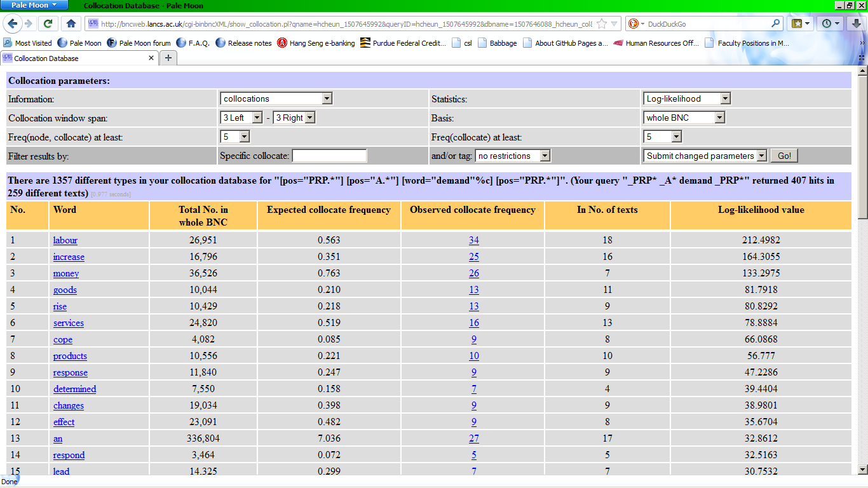
Task: Open the browser home page icon
Action: (x=71, y=24)
